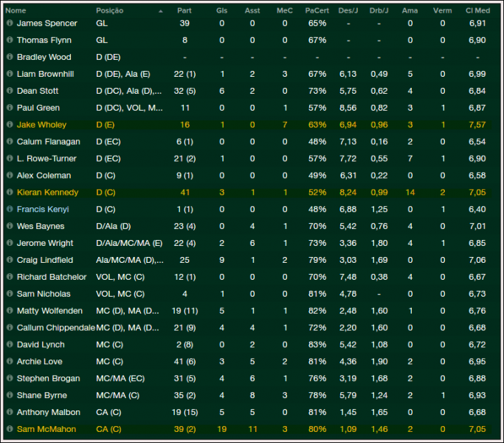
Task: Click info icon beside James Spencer
Action: pyautogui.click(x=10, y=24)
